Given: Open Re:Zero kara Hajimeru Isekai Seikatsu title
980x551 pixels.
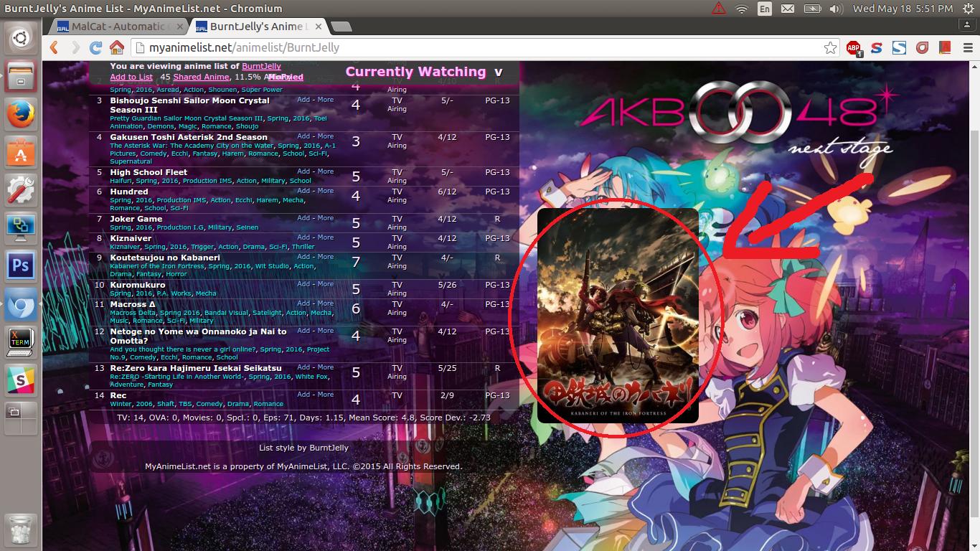Looking at the screenshot, I should click(196, 368).
